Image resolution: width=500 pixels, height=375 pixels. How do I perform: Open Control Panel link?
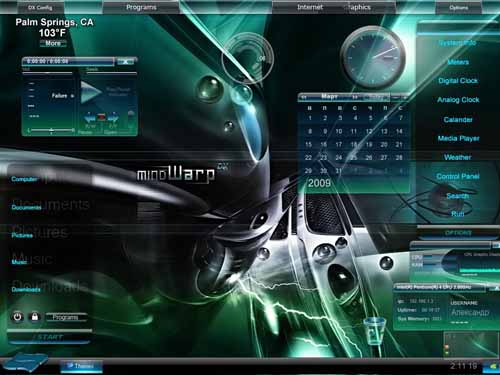point(458,176)
